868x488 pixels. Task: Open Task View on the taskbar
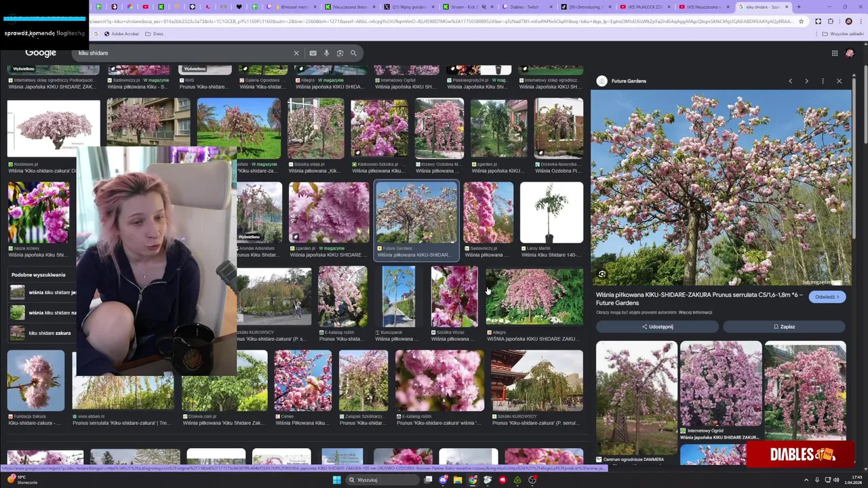pyautogui.click(x=428, y=480)
